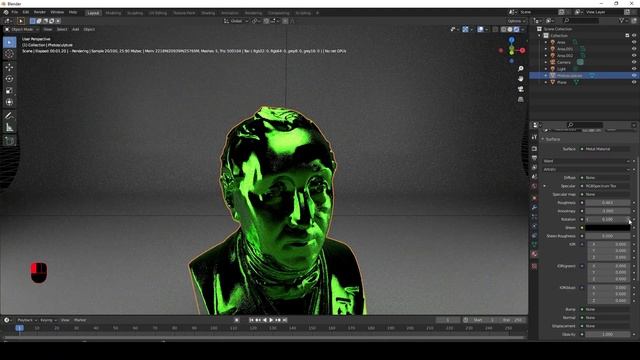Viewport: 640px width, 360px height.
Task: Toggle camera view icon in viewport
Action: 520,89
